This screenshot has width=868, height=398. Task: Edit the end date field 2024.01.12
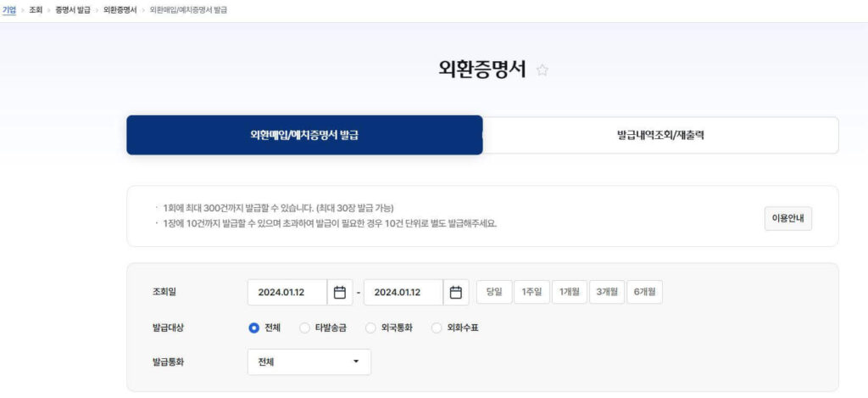(403, 292)
